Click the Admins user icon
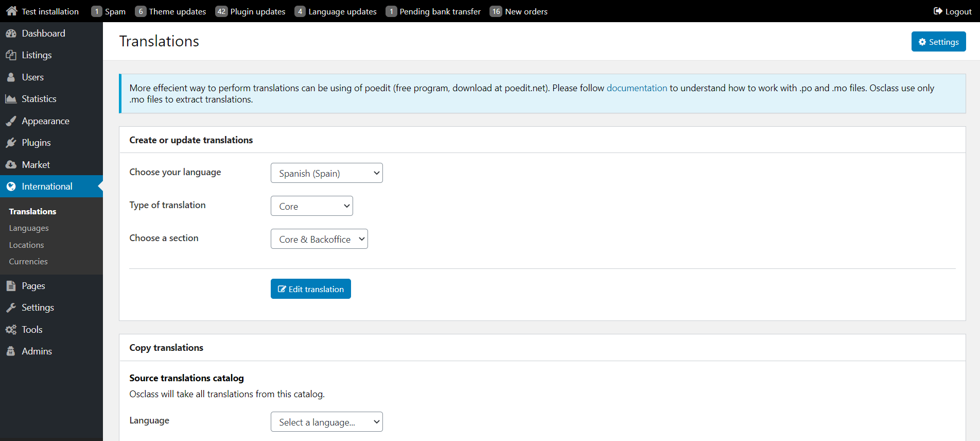 coord(11,351)
